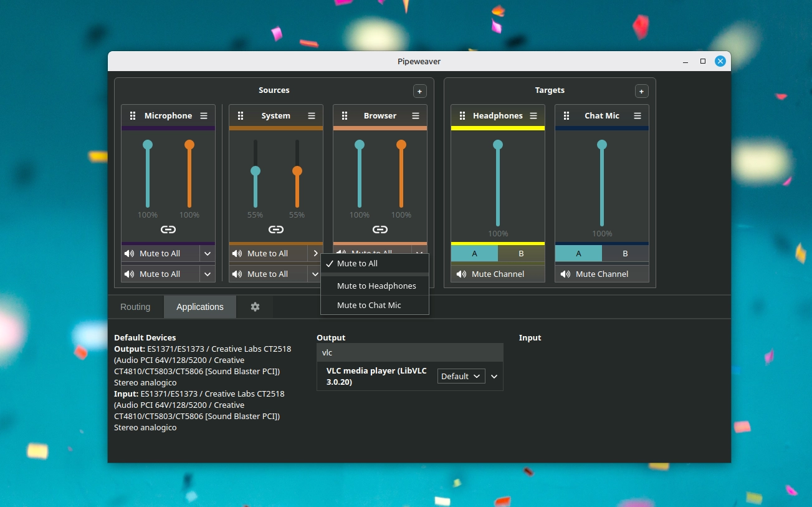
Task: Open the Microphone channel hamburger menu
Action: tap(204, 116)
